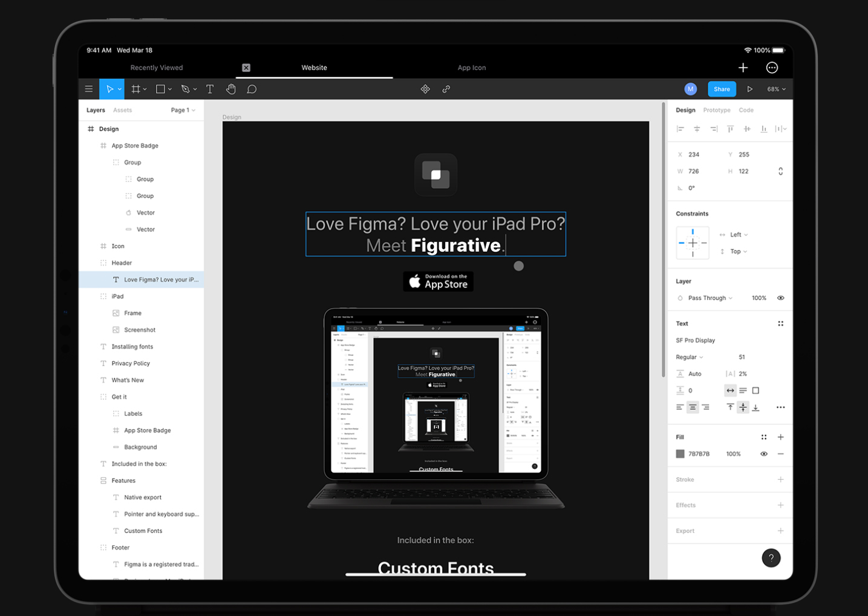The width and height of the screenshot is (868, 616).
Task: Click the layer opacity 100% field
Action: pyautogui.click(x=759, y=298)
